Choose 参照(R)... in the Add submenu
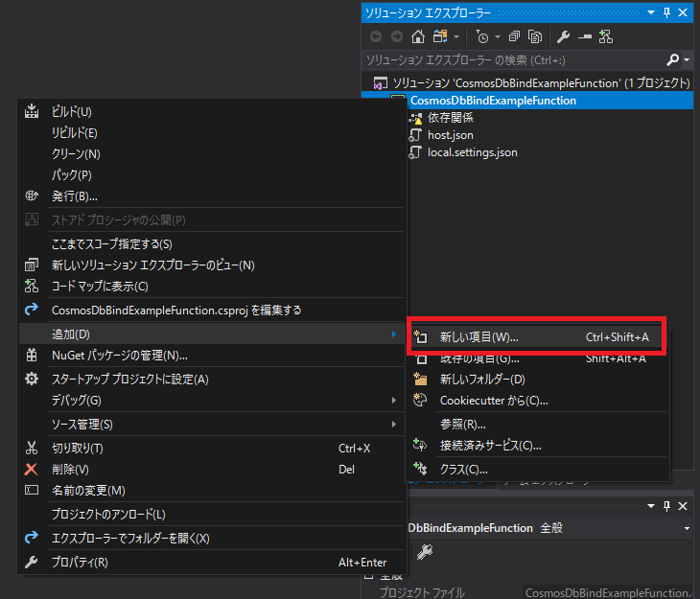 coord(537,424)
